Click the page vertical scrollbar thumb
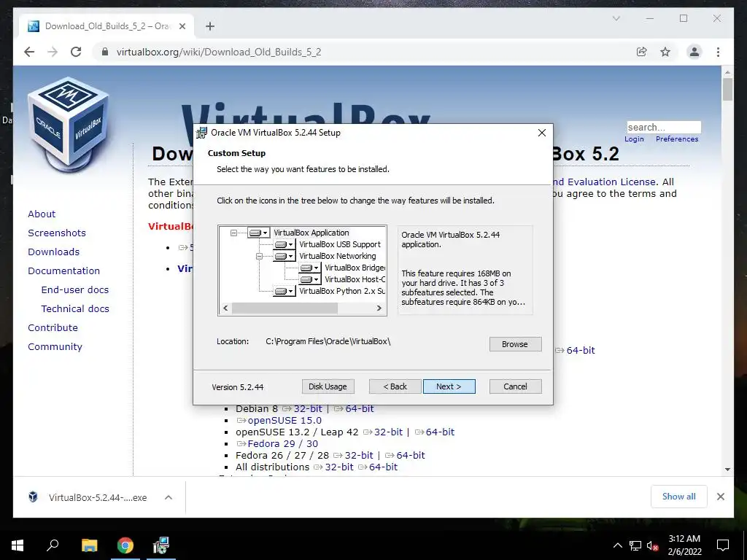This screenshot has width=747, height=560. click(x=727, y=89)
